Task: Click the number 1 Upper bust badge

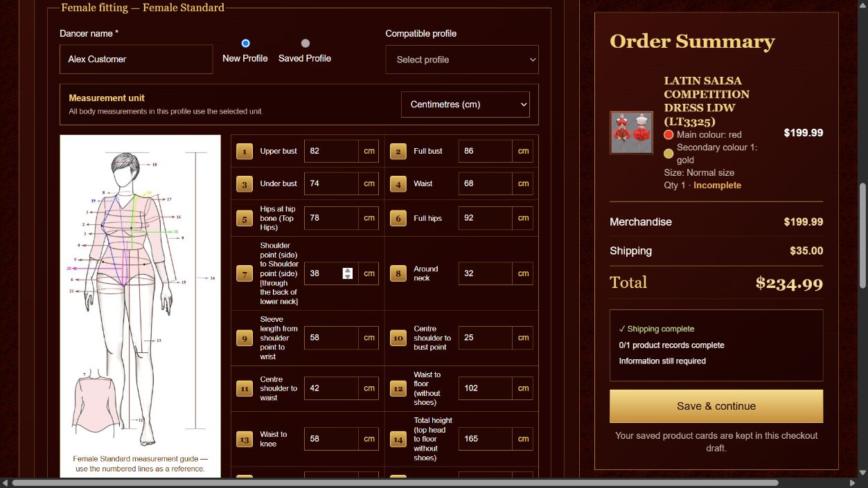Action: coord(245,151)
